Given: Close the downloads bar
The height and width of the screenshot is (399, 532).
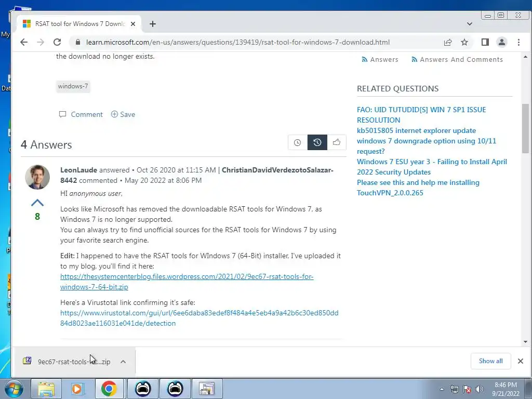Looking at the screenshot, I should click(x=521, y=361).
